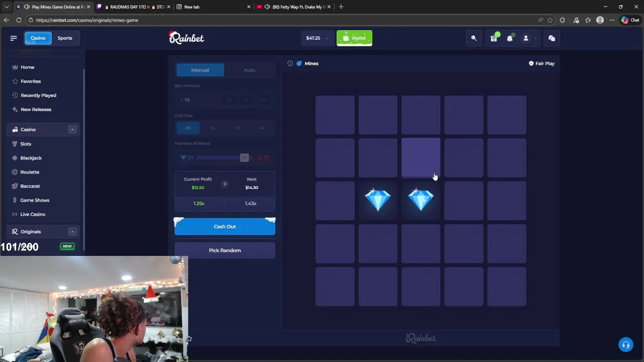The image size is (644, 362).
Task: Click the browser address bar URL
Action: tap(87, 20)
